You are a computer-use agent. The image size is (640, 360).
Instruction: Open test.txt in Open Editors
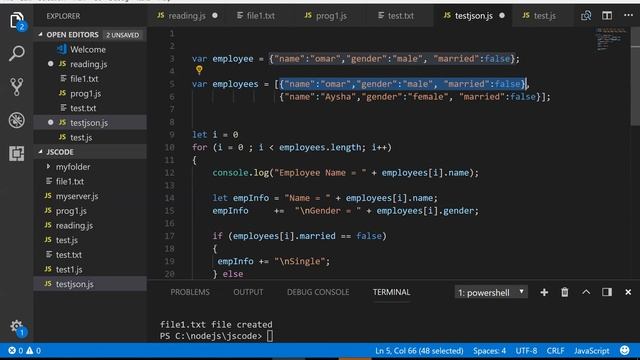(x=90, y=108)
